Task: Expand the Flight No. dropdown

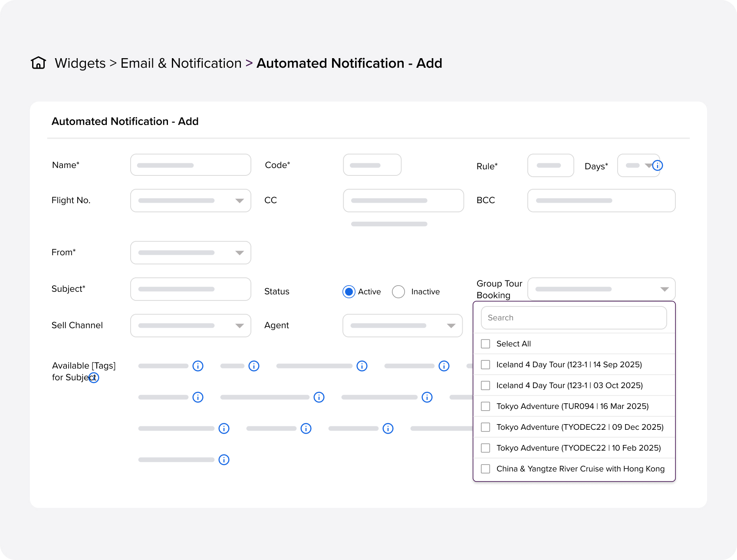Action: [x=191, y=201]
